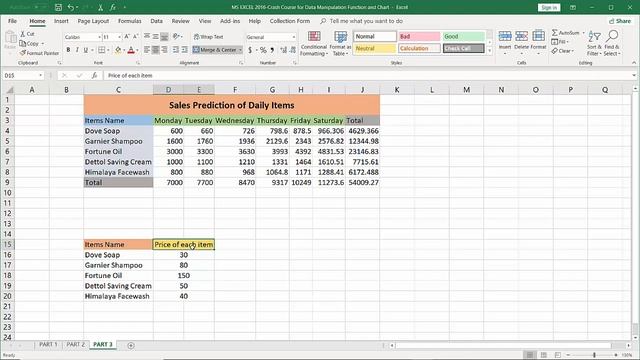
Task: Switch to the PART 1 sheet tab
Action: pyautogui.click(x=48, y=344)
